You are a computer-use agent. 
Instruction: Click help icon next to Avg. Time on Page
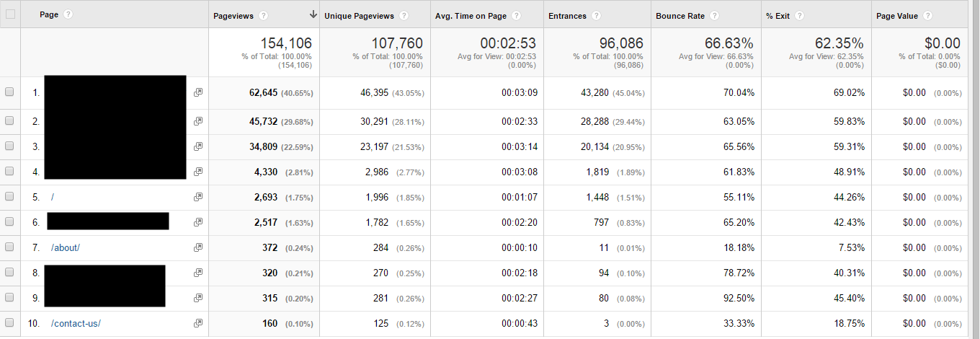click(x=517, y=15)
